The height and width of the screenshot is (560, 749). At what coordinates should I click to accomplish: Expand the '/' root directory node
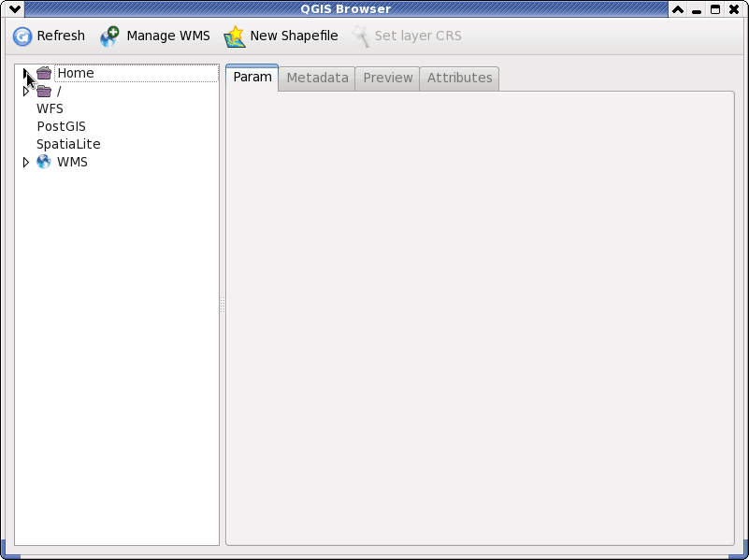click(26, 92)
